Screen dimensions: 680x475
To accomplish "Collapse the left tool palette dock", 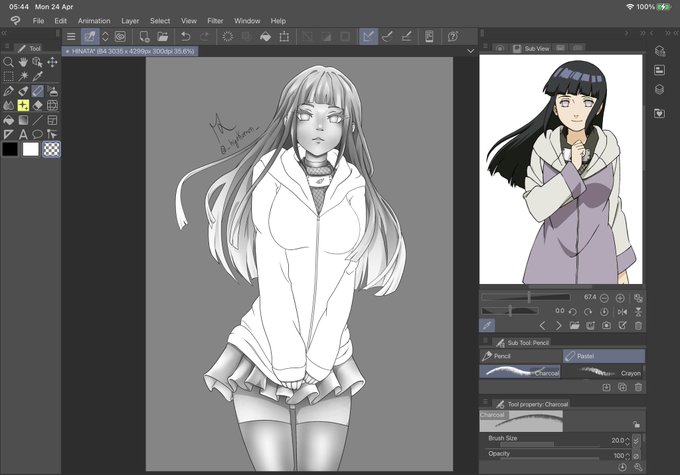I will 4,33.
